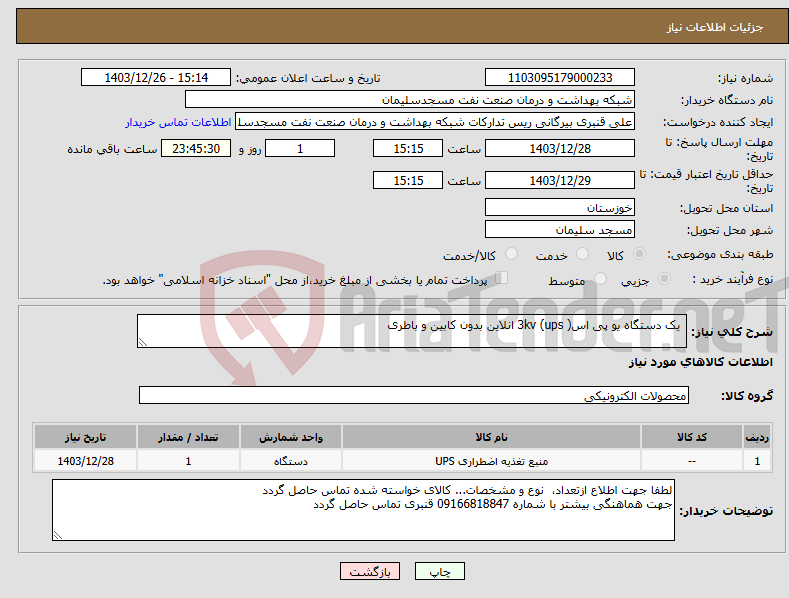Click the اطلاعات کالاهای مورد نیاز section heading

(x=701, y=362)
